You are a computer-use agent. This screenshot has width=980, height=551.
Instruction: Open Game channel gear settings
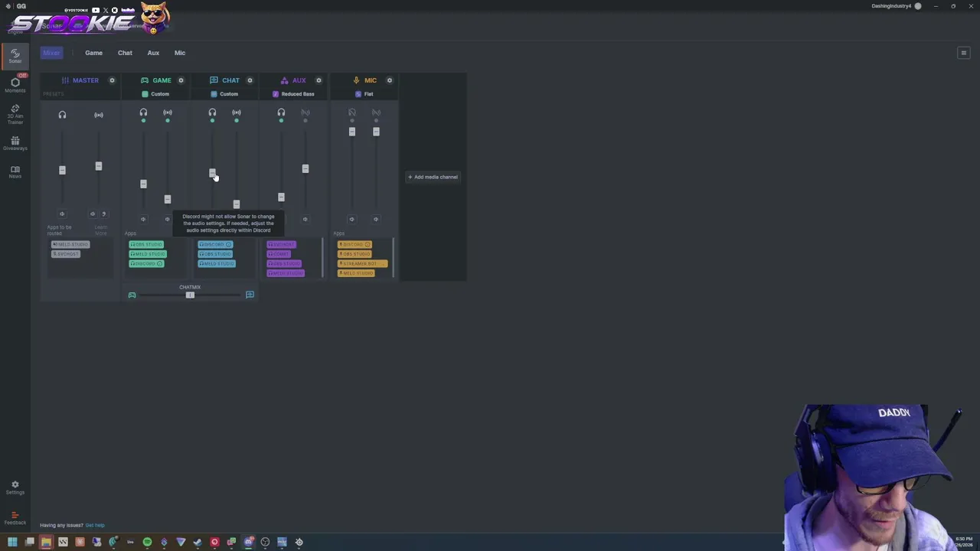tap(181, 80)
